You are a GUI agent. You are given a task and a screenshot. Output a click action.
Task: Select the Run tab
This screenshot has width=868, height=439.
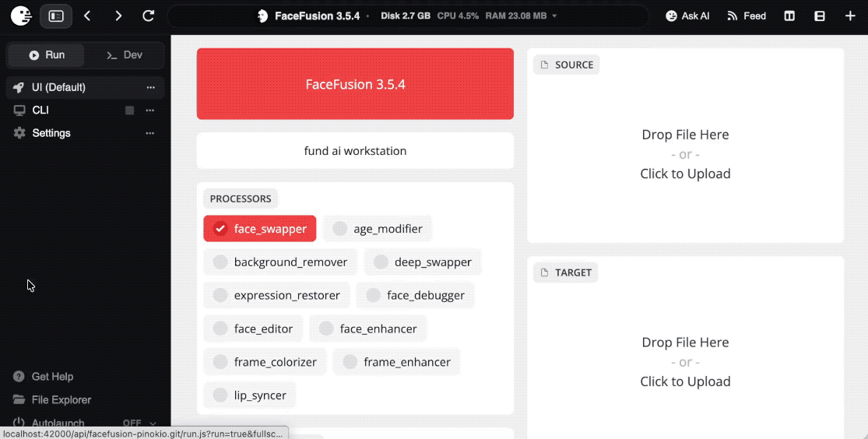coord(47,54)
